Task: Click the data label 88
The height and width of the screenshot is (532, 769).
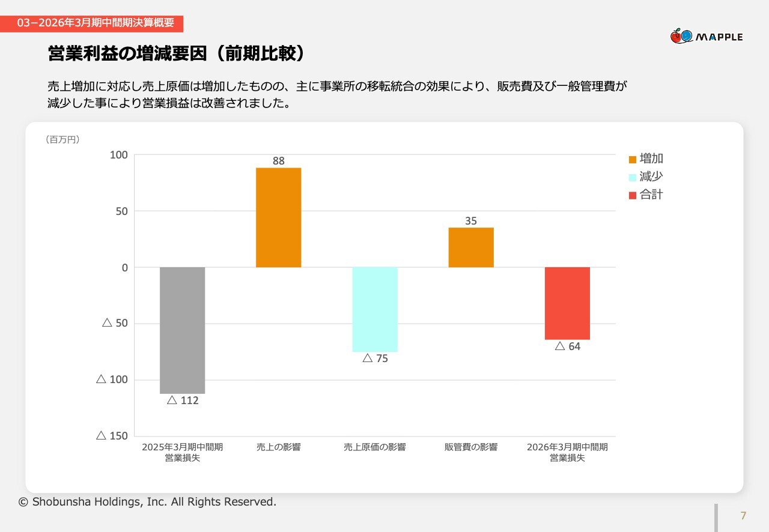Action: [278, 161]
